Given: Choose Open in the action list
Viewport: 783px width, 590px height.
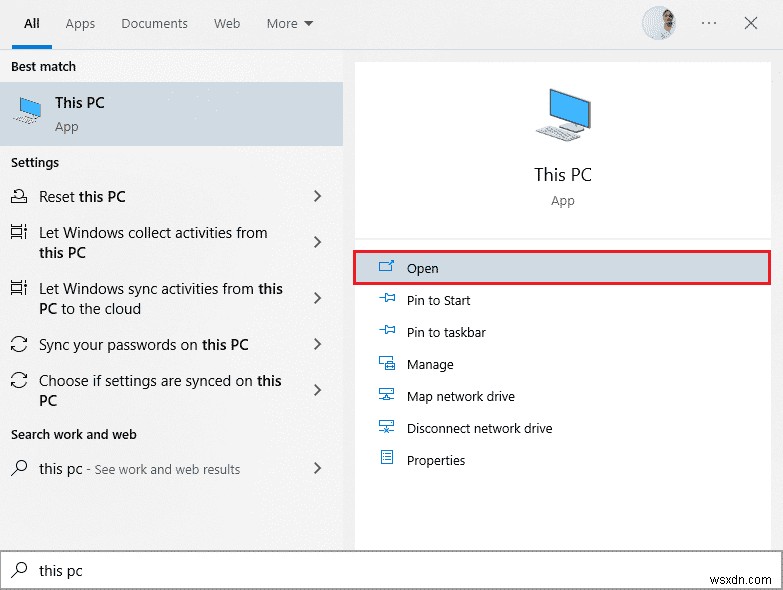Looking at the screenshot, I should coord(562,268).
